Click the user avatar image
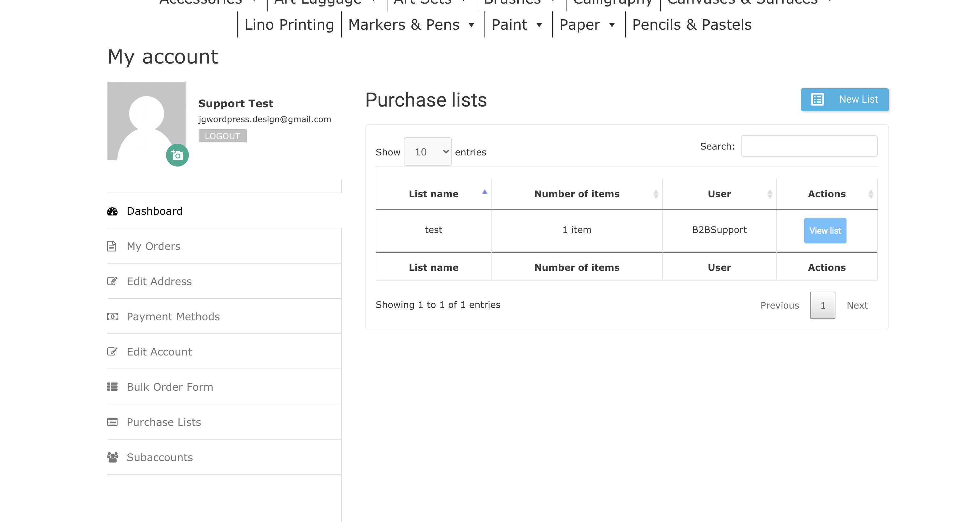This screenshot has height=522, width=980. (x=147, y=121)
